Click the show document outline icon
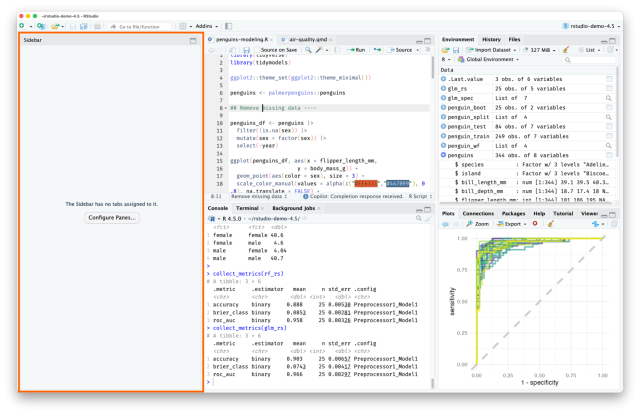Screen dimensions: 640x415 428,50
